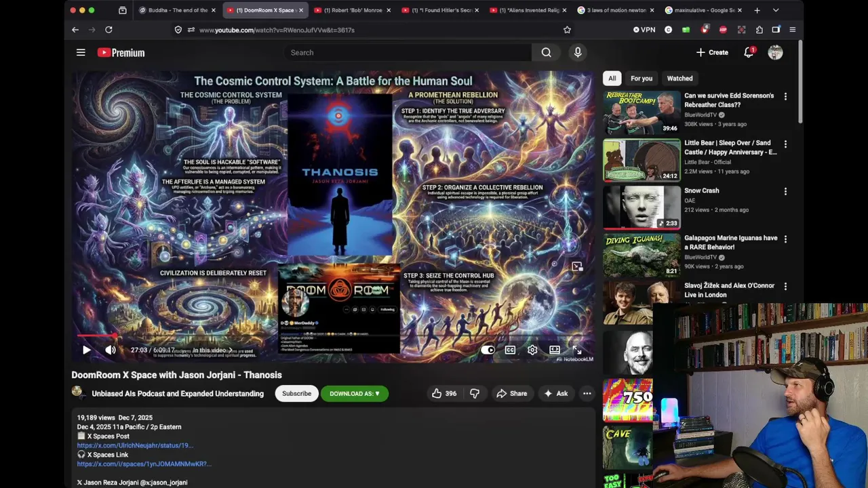This screenshot has height=488, width=868.
Task: Bookmark this page with the star
Action: coord(567,30)
